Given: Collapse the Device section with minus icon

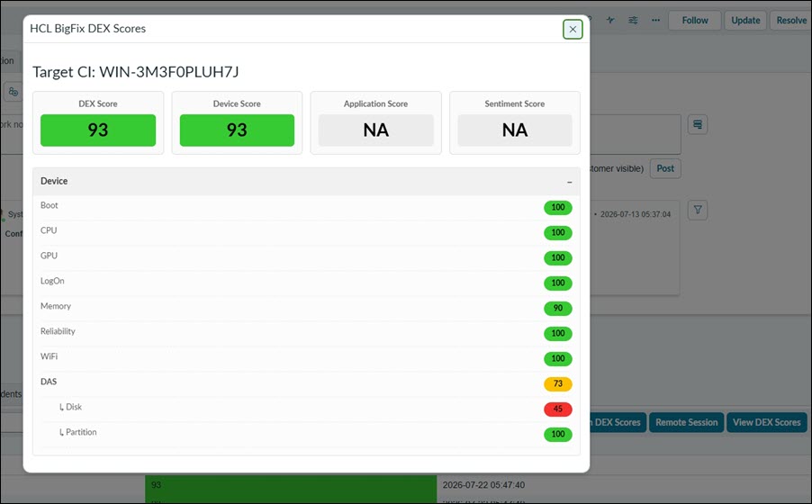Looking at the screenshot, I should (x=569, y=182).
